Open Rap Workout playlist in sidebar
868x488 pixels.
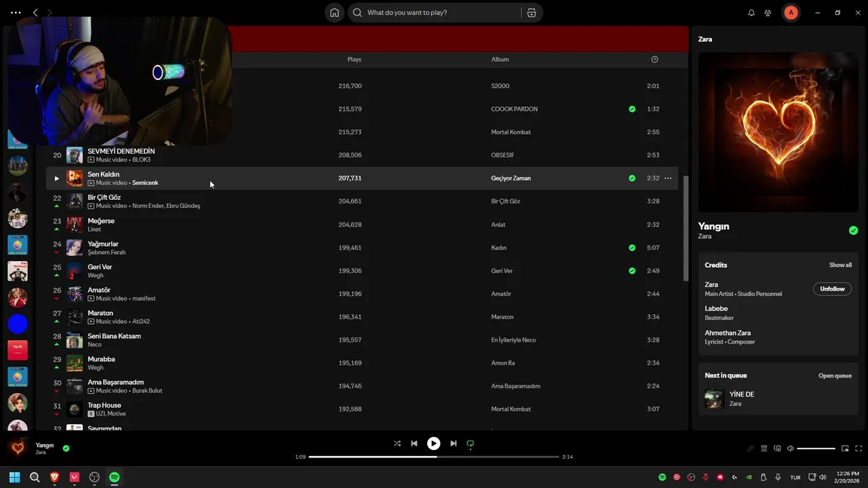tap(18, 271)
